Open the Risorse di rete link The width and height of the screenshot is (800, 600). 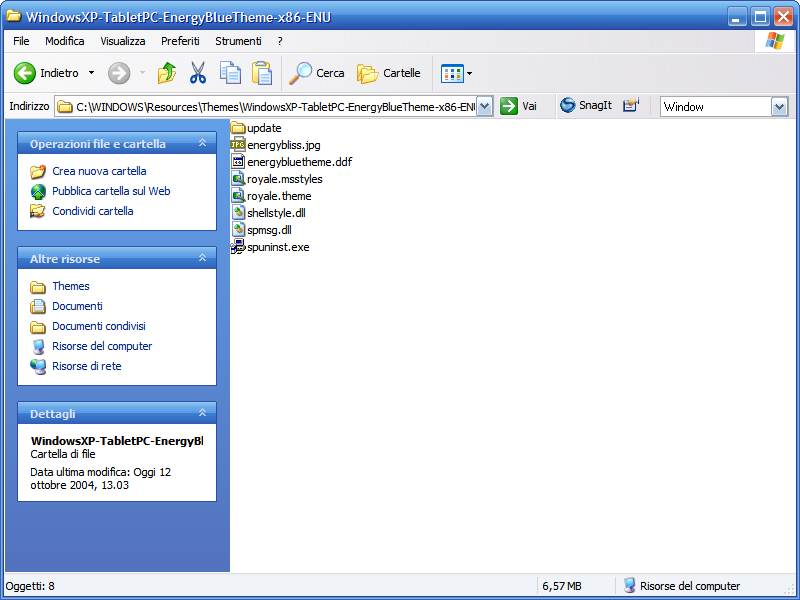tap(87, 366)
